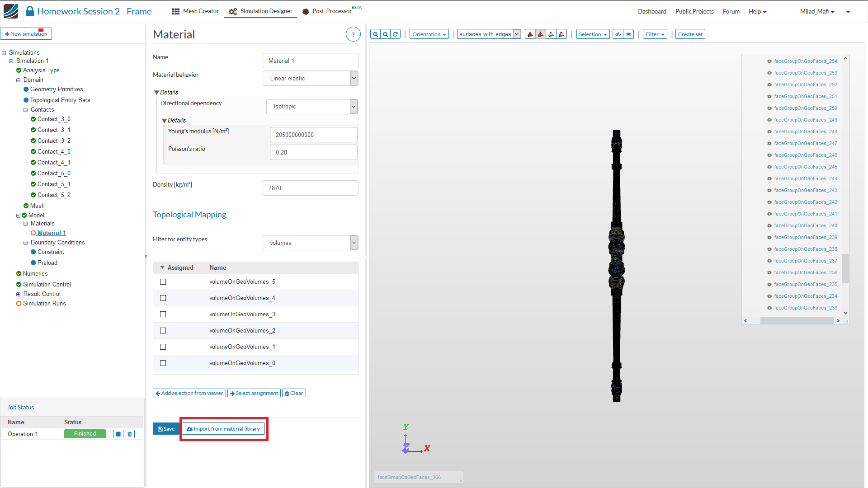868x488 pixels.
Task: Open the material help question icon
Action: coord(353,34)
